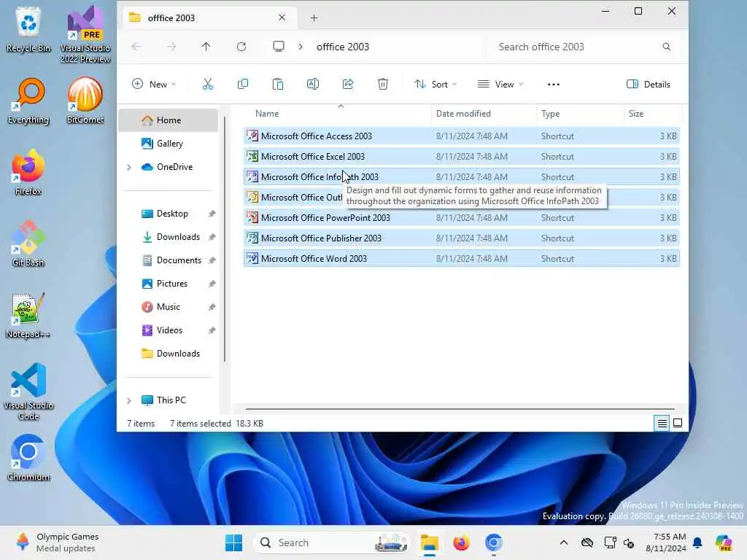The height and width of the screenshot is (560, 747).
Task: Open Chromium desktop icon
Action: (28, 458)
